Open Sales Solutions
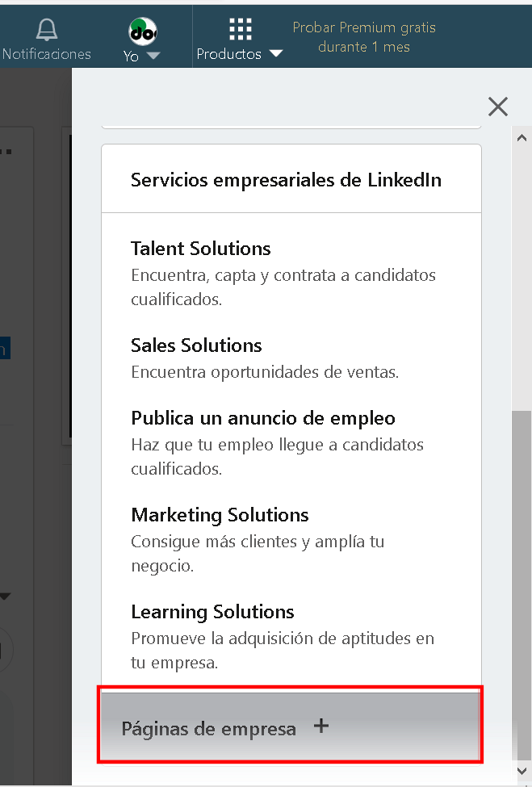 (196, 345)
